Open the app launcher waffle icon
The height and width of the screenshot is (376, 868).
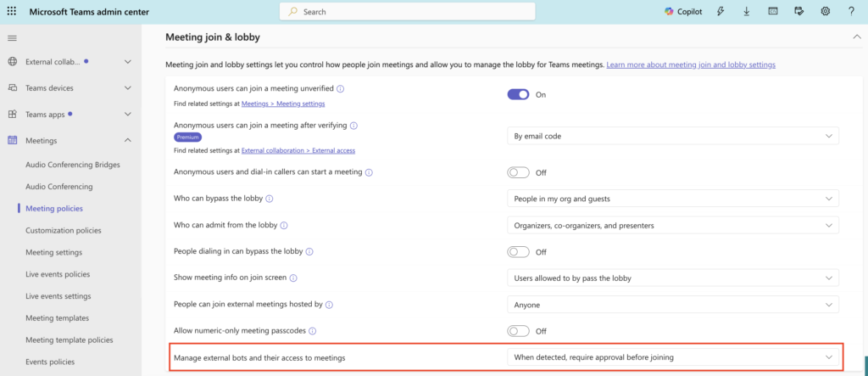pos(12,11)
